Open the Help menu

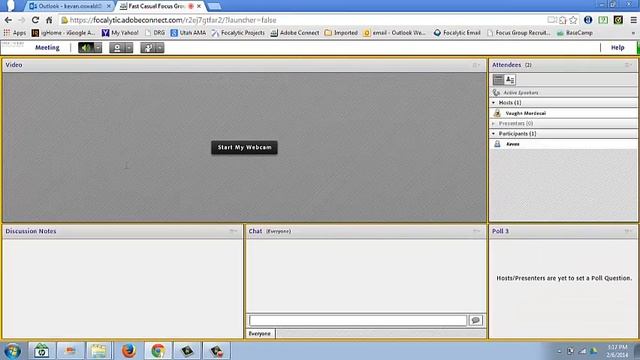click(x=618, y=47)
